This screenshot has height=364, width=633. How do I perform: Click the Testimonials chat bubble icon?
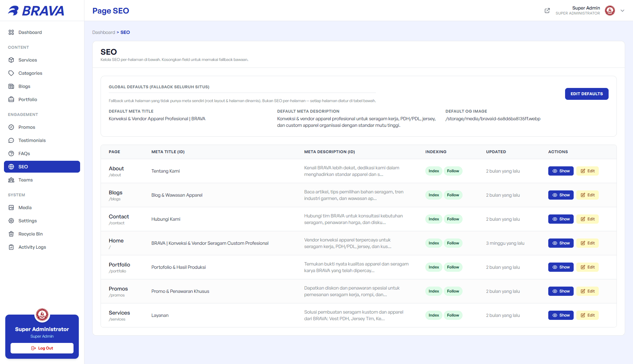click(11, 140)
